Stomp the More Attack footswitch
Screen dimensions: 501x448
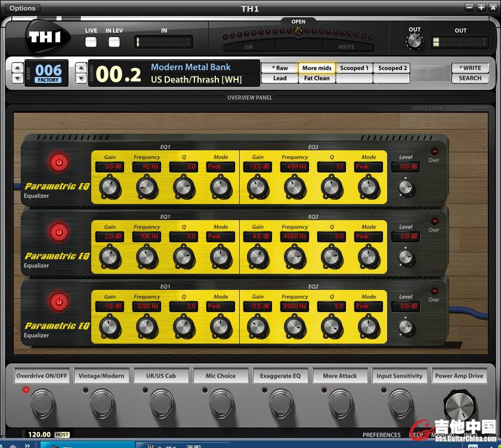point(341,404)
